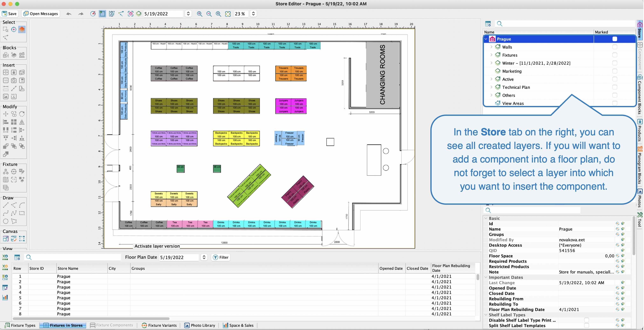Click the zoom in magnifier icon
Viewport: 644px width, 330px height.
[x=199, y=14]
